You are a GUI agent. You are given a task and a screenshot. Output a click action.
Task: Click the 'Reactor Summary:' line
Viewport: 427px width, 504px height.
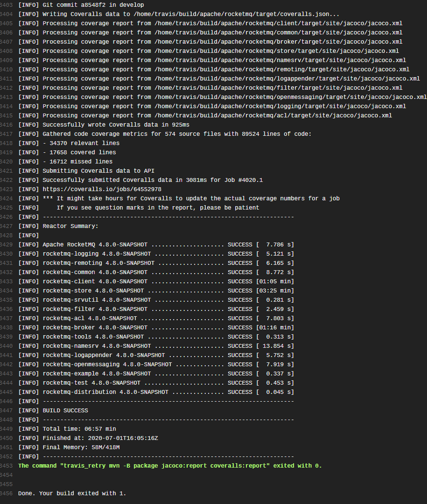[58, 226]
